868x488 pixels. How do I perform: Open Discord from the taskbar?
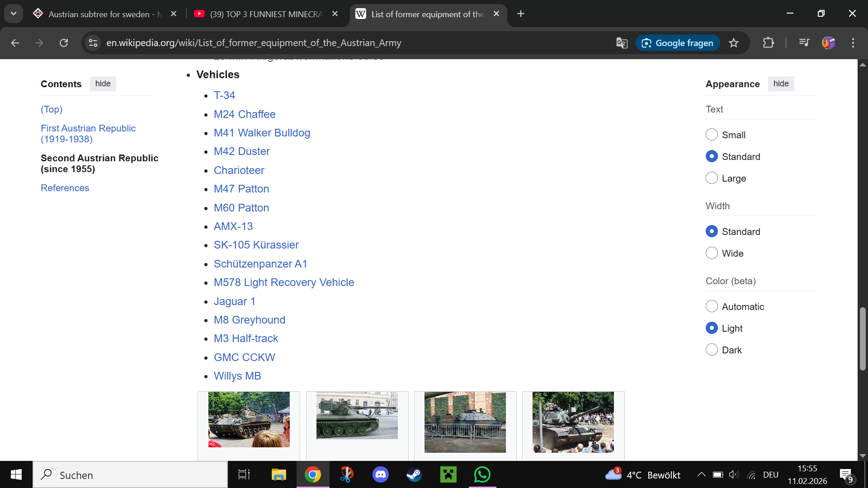pos(380,475)
